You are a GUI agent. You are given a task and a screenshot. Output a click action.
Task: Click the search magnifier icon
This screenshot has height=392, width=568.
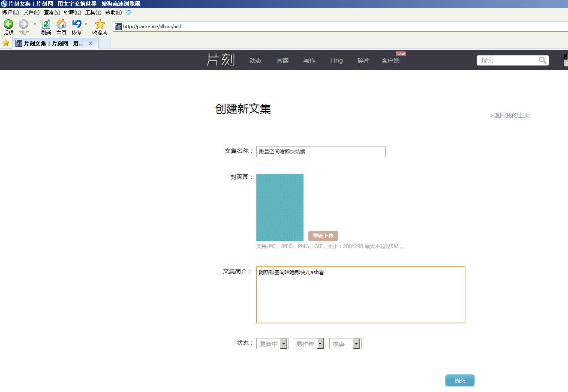pos(543,60)
